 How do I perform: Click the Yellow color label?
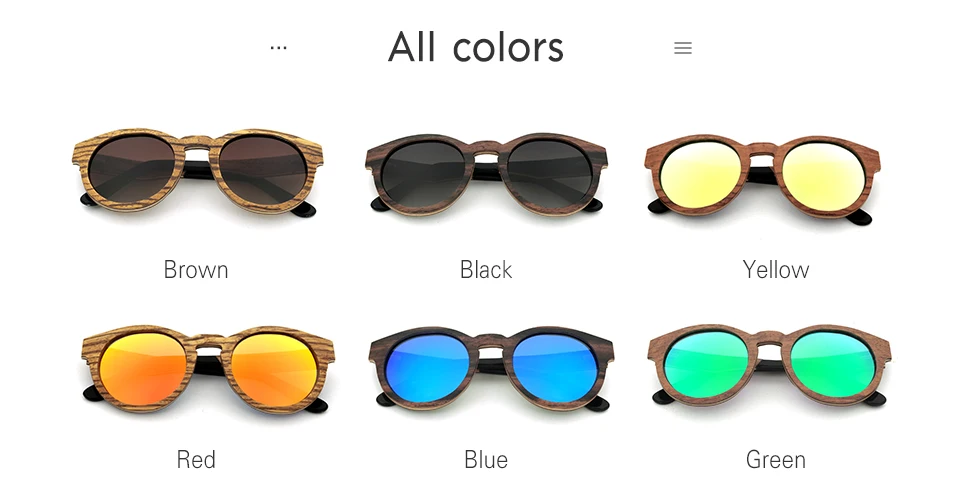pyautogui.click(x=776, y=270)
